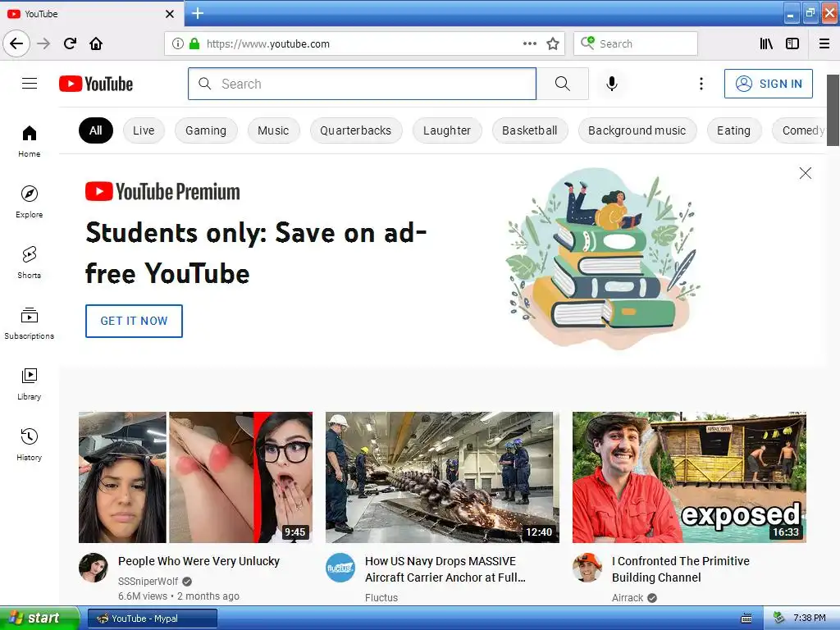Click on-screen keyboard tray icon
The image size is (840, 630).
pos(746,619)
